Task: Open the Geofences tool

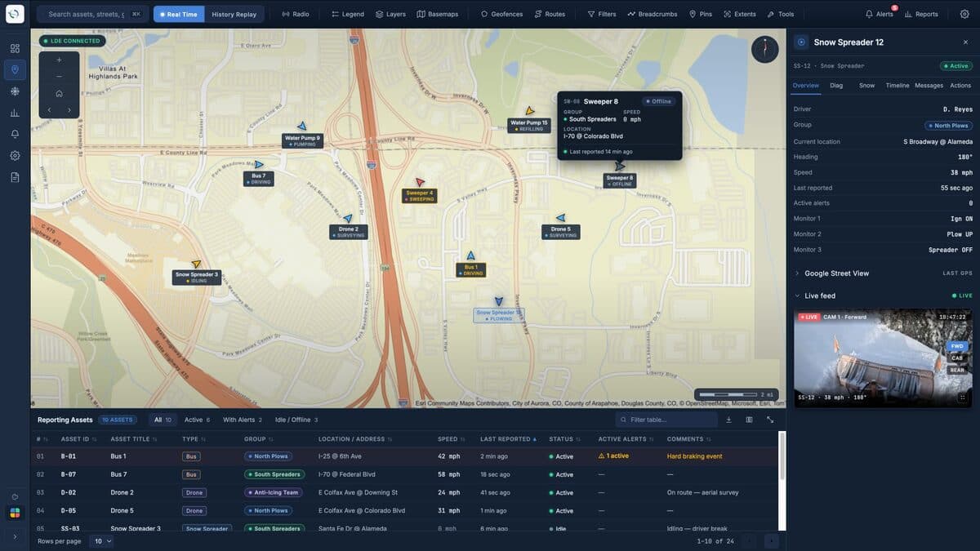Action: 502,14
